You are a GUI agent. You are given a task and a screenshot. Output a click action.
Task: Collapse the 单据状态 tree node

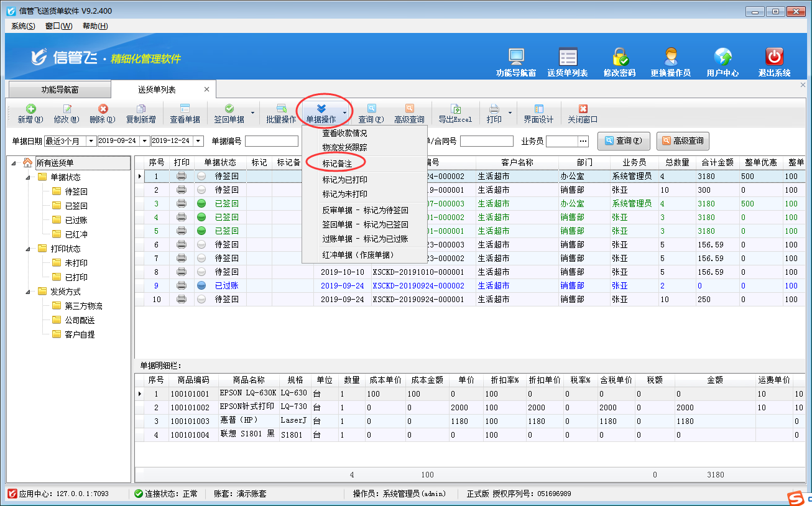(x=28, y=177)
